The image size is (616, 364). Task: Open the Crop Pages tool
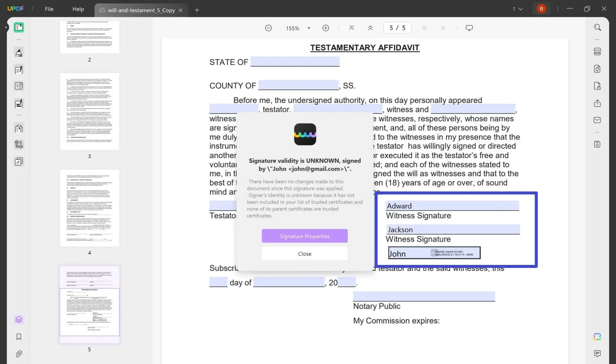(x=19, y=145)
